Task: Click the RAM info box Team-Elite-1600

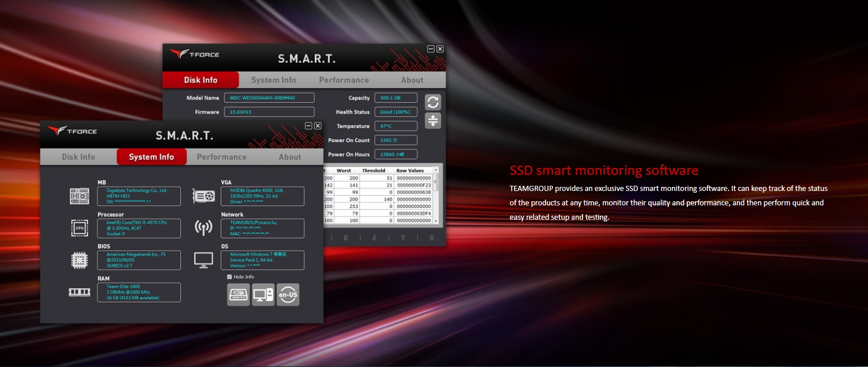Action: 139,292
